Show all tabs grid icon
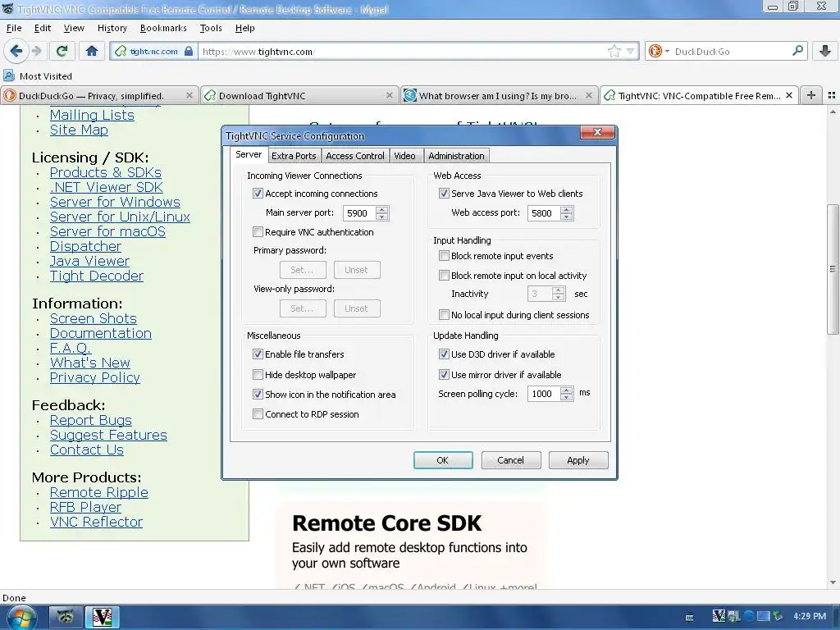This screenshot has width=840, height=630. [832, 95]
